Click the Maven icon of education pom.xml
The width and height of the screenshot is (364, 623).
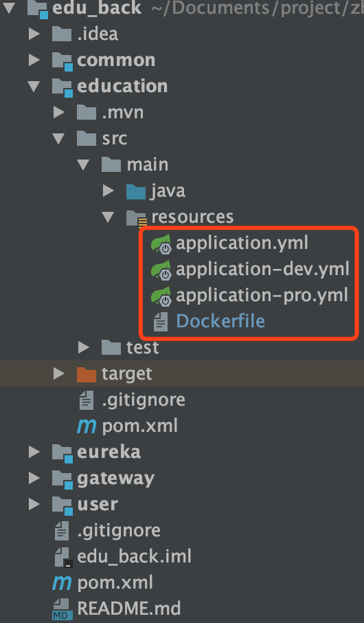tap(87, 426)
